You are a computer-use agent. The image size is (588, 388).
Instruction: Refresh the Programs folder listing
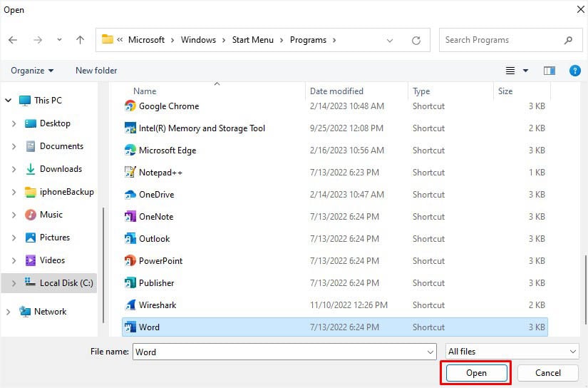(x=416, y=40)
